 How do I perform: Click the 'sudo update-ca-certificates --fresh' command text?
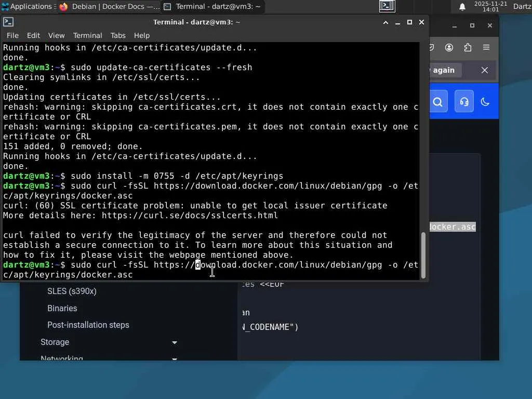162,68
